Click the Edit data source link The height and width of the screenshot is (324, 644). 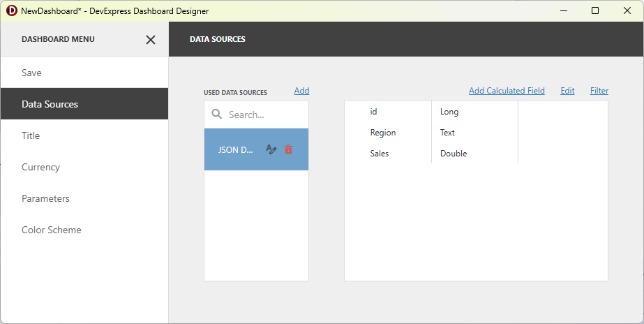coord(567,91)
